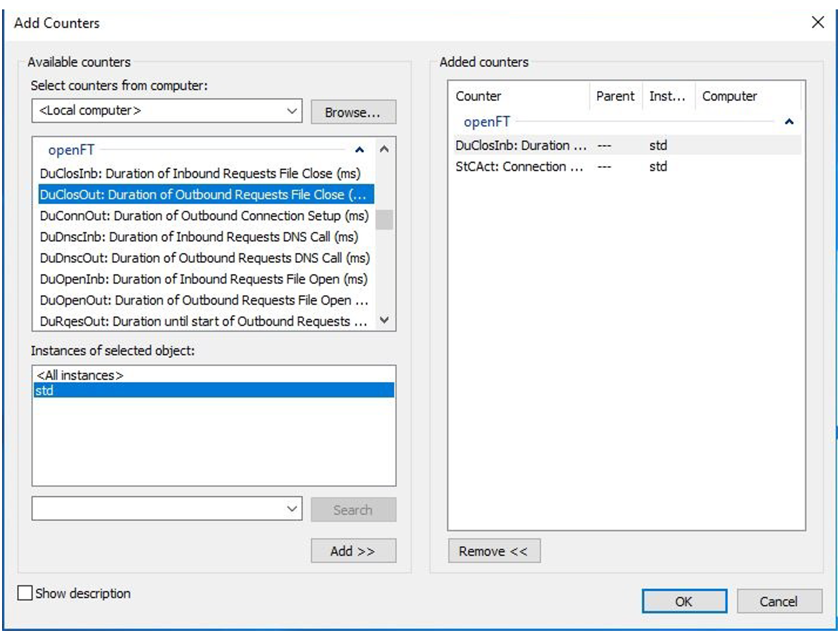This screenshot has height=633, width=840.
Task: Click Add to add selected counter
Action: click(353, 551)
